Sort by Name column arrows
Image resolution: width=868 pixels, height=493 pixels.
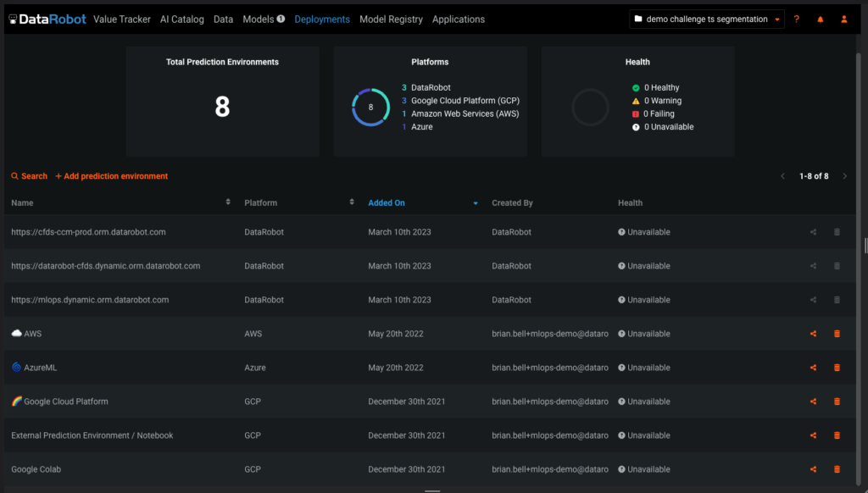pyautogui.click(x=228, y=202)
